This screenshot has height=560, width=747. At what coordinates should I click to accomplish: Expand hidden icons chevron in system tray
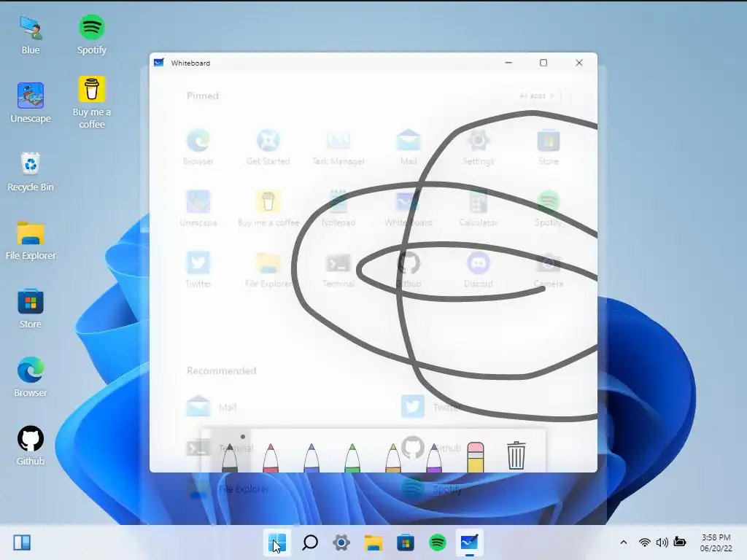point(623,542)
